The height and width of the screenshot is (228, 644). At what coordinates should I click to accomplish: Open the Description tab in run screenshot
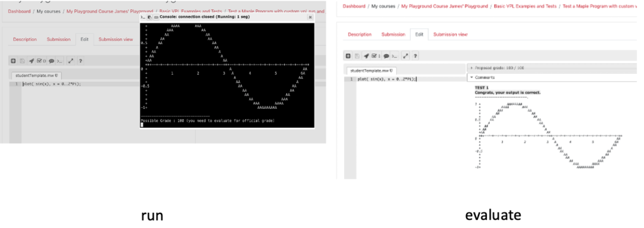(25, 40)
